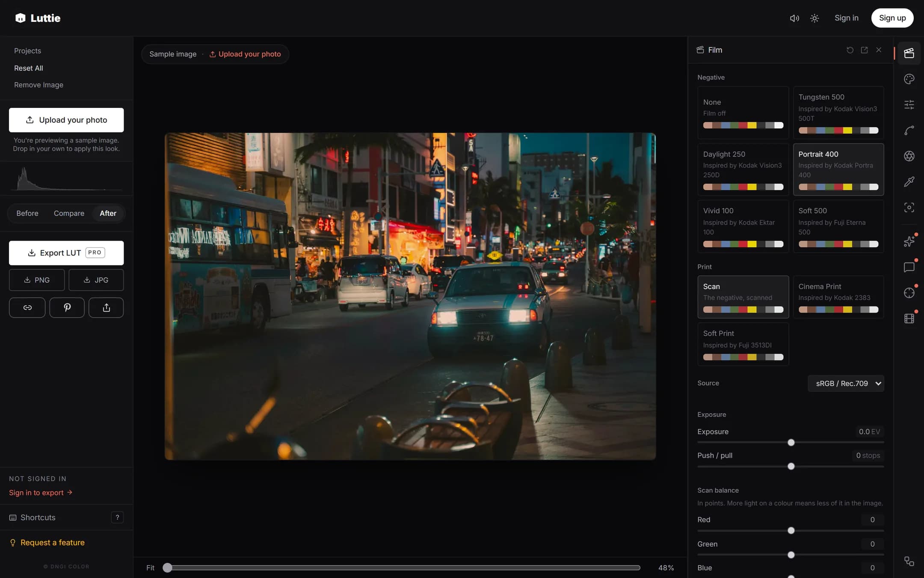Switch view to Compare
The width and height of the screenshot is (924, 578).
[69, 213]
